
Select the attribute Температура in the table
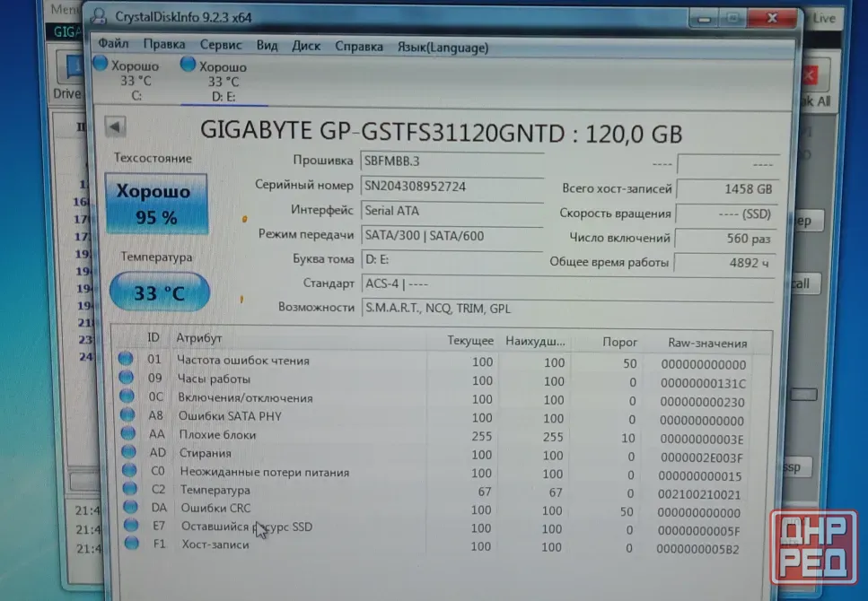[215, 491]
